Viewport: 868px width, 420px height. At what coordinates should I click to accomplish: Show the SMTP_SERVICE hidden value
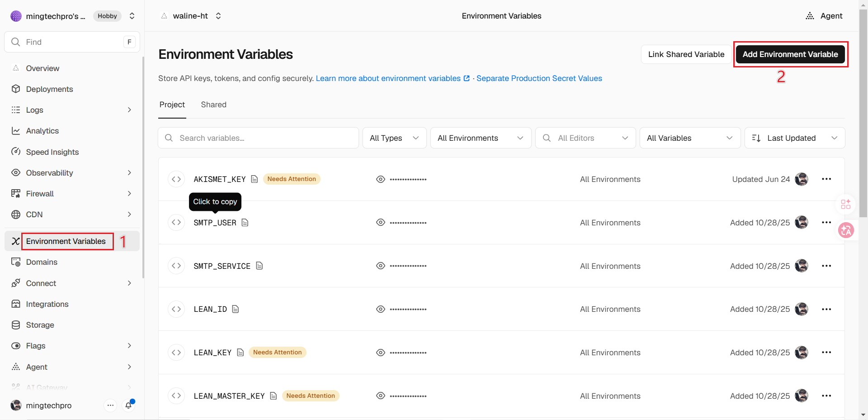click(x=381, y=266)
